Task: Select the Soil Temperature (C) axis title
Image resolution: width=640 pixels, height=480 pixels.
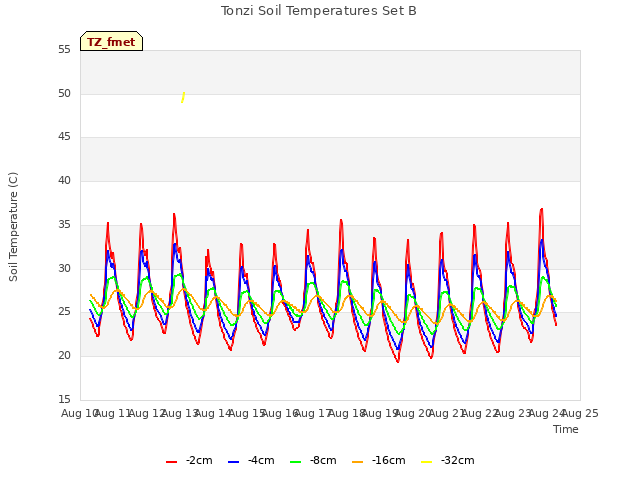Action: (13, 227)
